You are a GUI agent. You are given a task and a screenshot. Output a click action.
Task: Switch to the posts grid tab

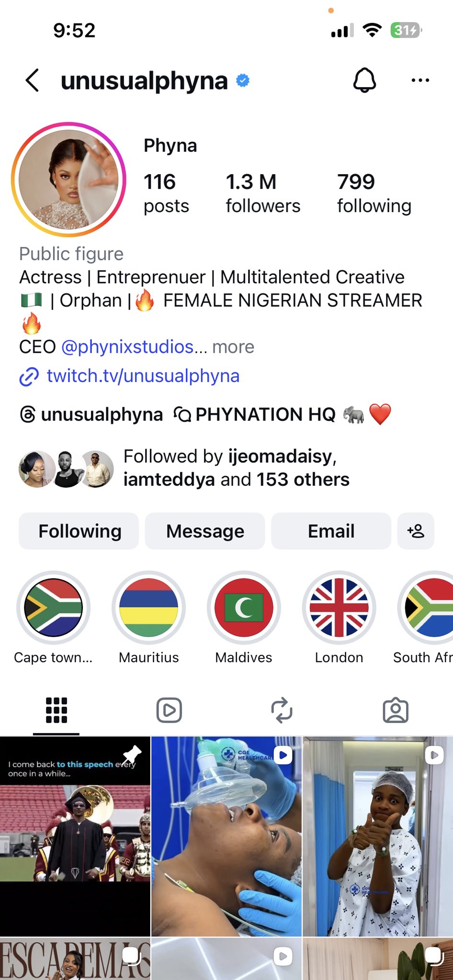[x=56, y=710]
